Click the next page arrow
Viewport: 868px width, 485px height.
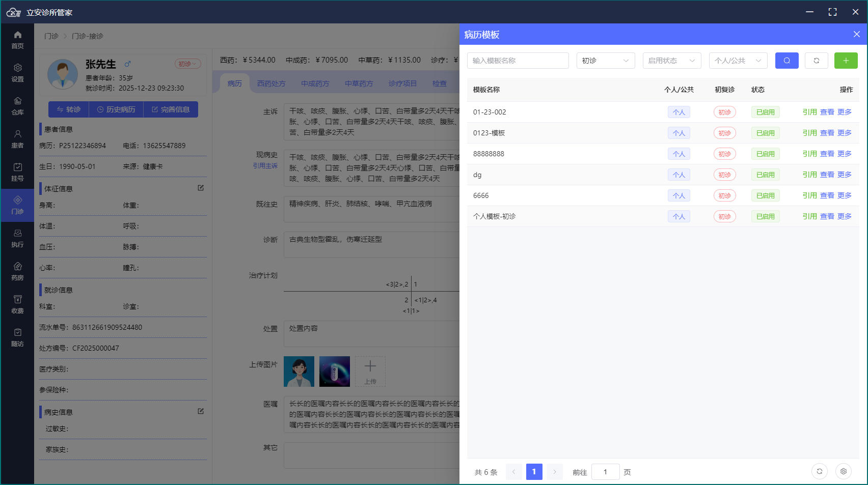pyautogui.click(x=555, y=472)
